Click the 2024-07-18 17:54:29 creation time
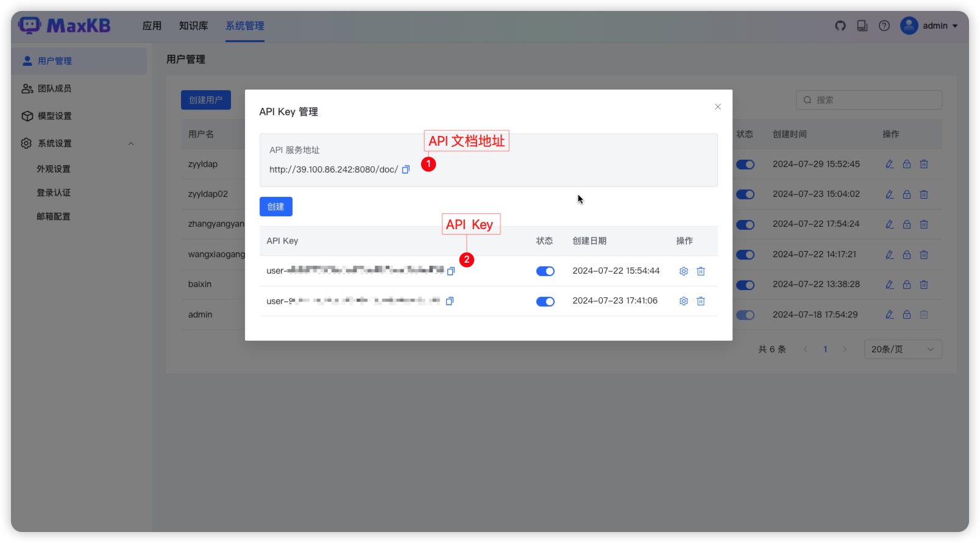Image resolution: width=980 pixels, height=543 pixels. click(x=815, y=314)
